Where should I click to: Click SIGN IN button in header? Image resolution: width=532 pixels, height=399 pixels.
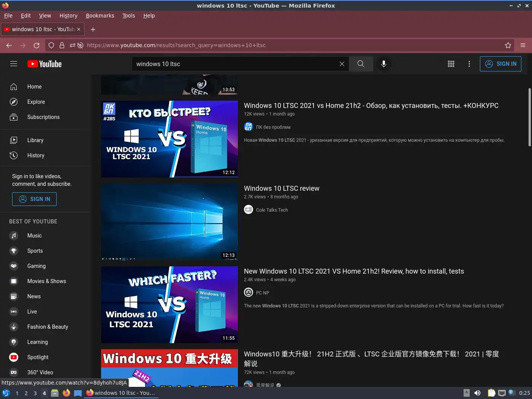[x=500, y=64]
